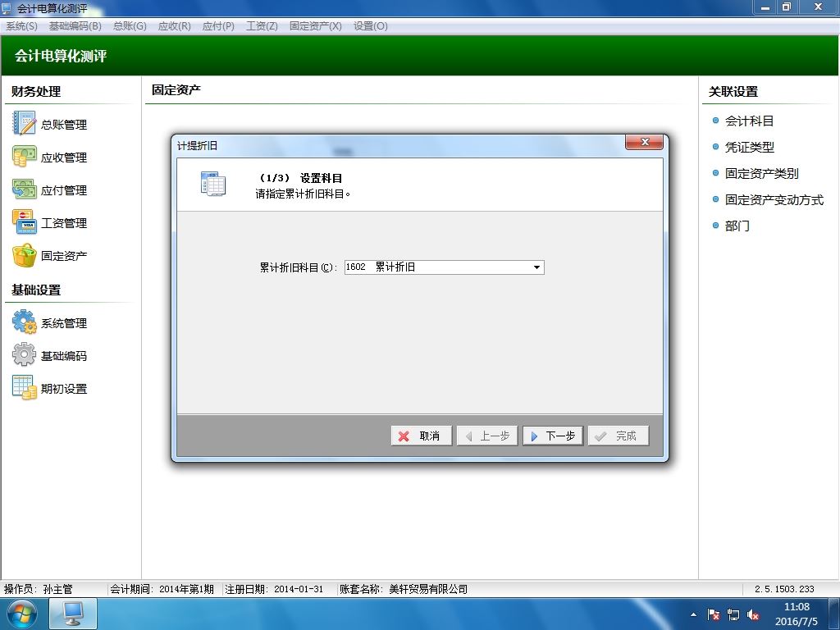The image size is (840, 630).
Task: Open the 应付(P) menu
Action: click(218, 25)
